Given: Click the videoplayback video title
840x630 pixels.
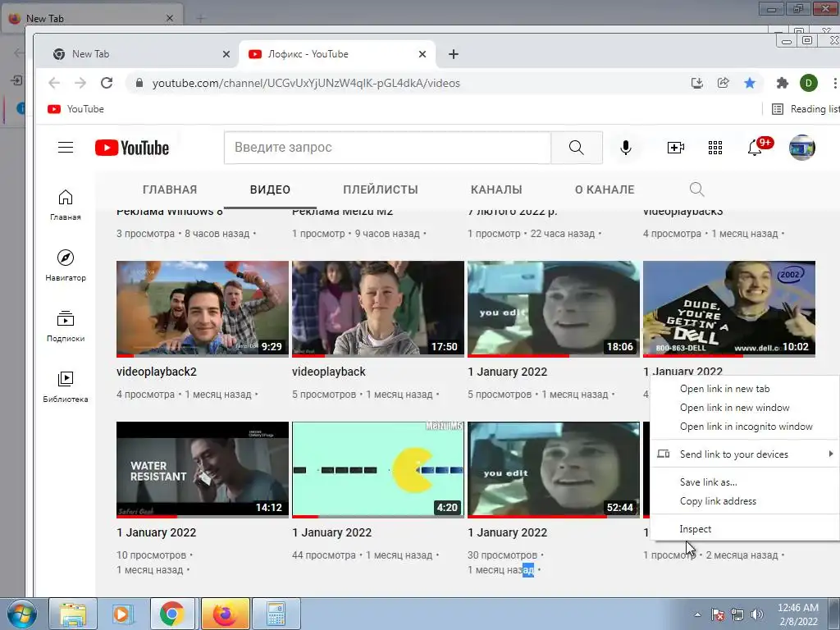Looking at the screenshot, I should 328,372.
